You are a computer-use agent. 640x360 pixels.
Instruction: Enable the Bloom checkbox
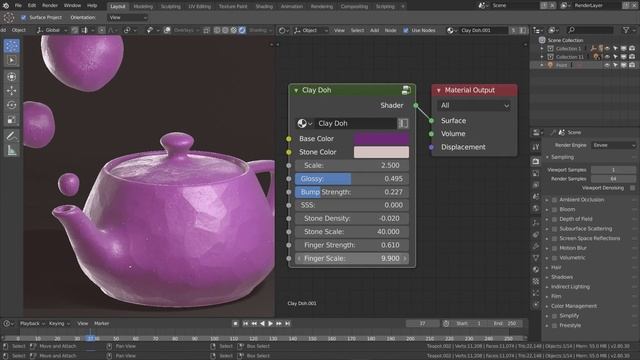[x=554, y=209]
